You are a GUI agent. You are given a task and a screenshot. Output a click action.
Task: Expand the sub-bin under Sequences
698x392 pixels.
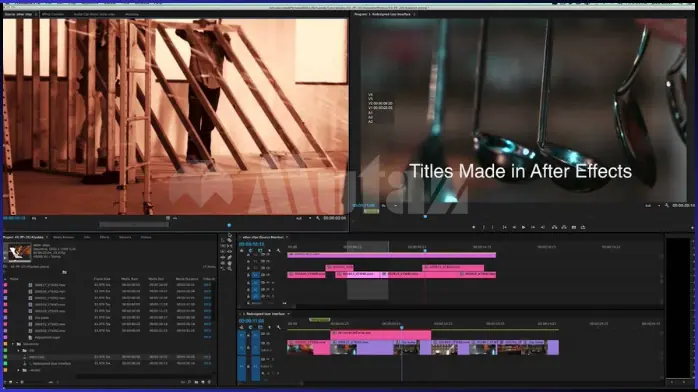click(x=18, y=351)
